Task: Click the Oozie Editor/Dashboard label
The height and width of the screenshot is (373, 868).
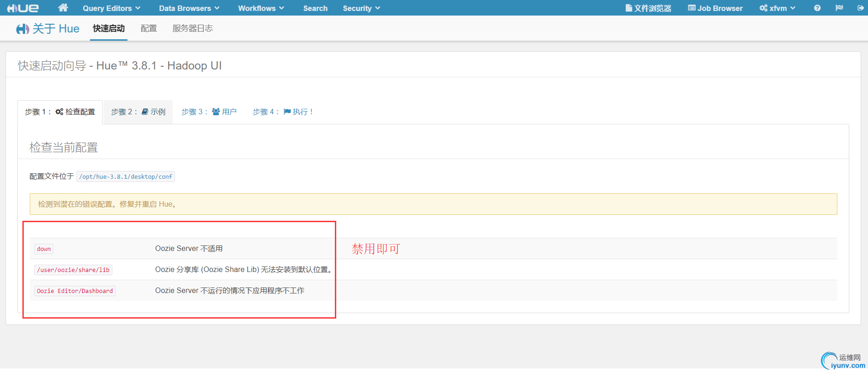Action: 75,291
